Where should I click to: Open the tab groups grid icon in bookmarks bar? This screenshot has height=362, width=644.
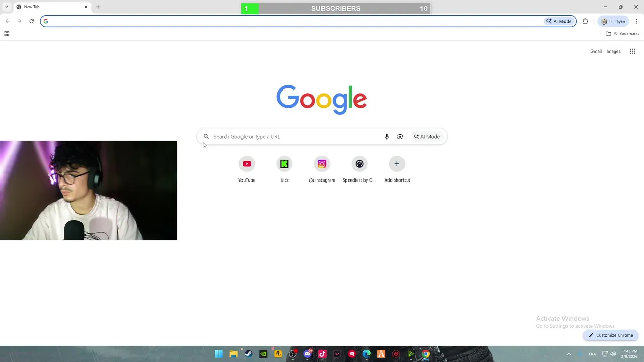pyautogui.click(x=7, y=34)
